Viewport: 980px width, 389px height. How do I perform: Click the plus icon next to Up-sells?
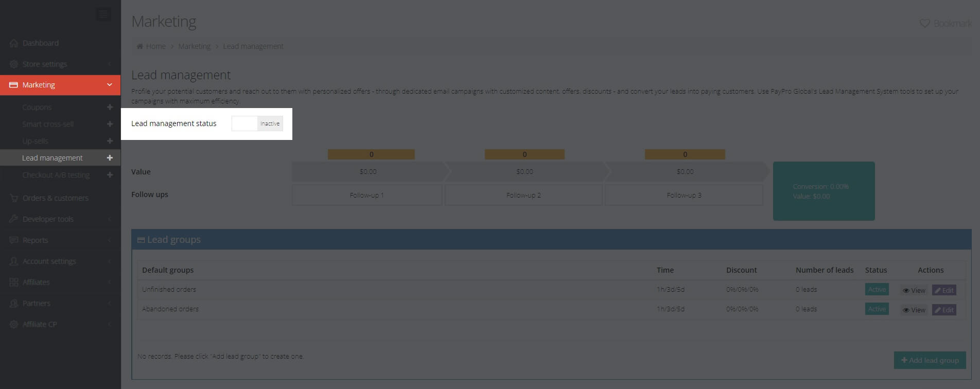tap(110, 141)
